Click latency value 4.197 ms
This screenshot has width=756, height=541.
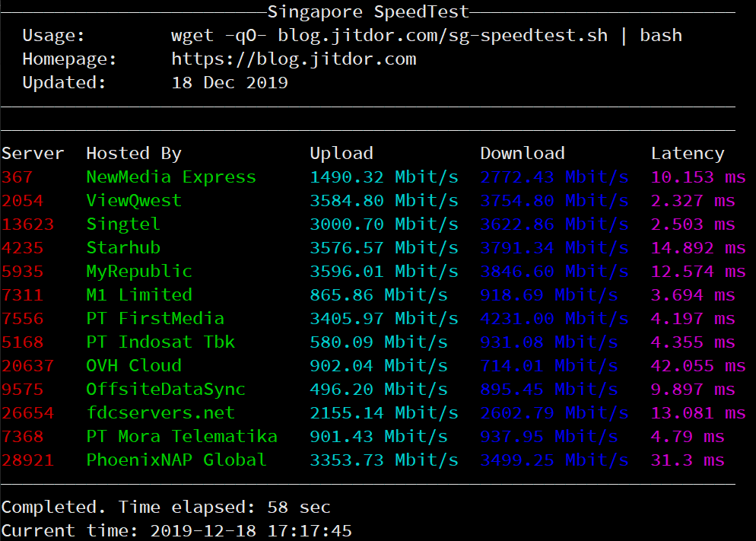694,319
